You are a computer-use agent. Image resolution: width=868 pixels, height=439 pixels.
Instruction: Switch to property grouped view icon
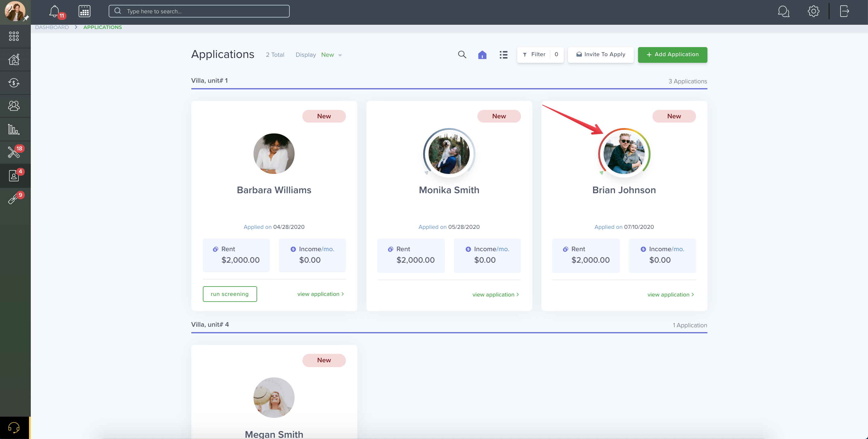tap(482, 55)
